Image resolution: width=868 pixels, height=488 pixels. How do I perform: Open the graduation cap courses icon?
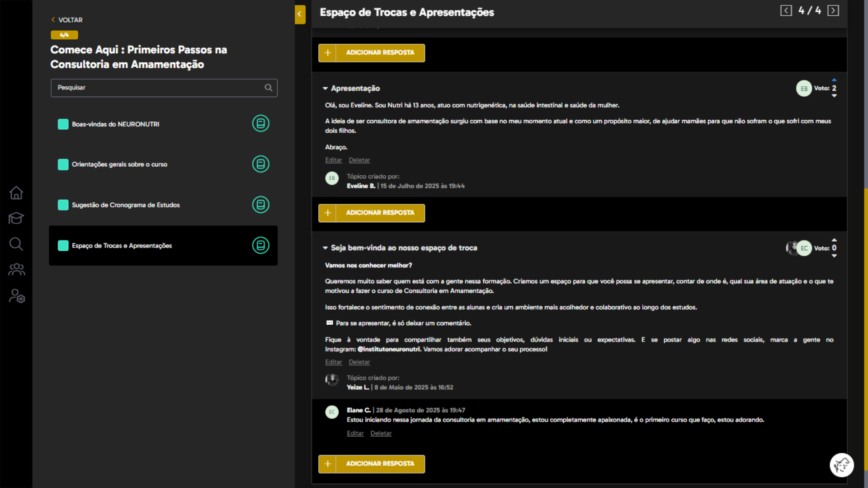pos(16,218)
